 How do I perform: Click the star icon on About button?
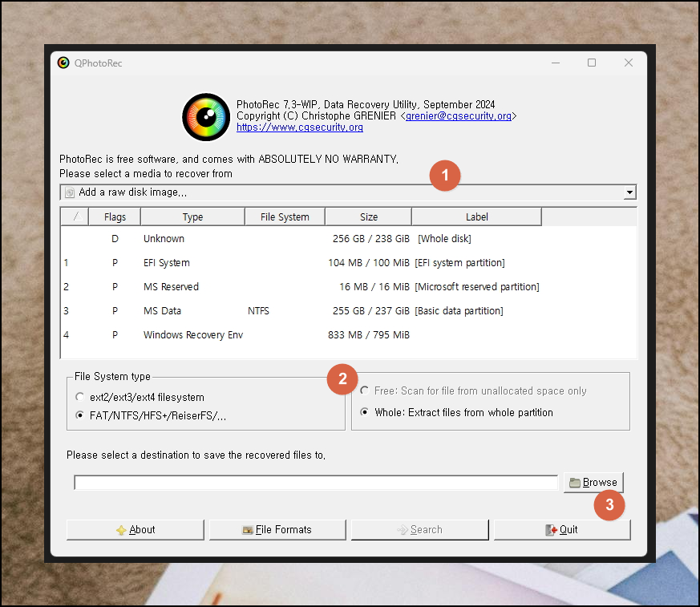[x=121, y=530]
